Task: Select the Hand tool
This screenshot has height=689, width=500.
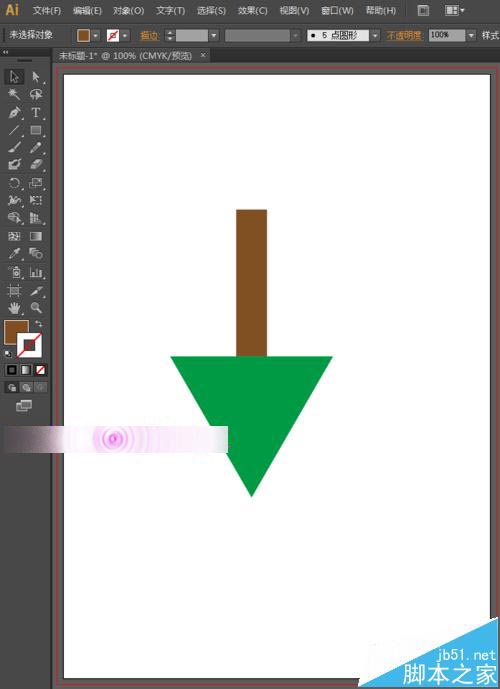Action: pyautogui.click(x=14, y=308)
